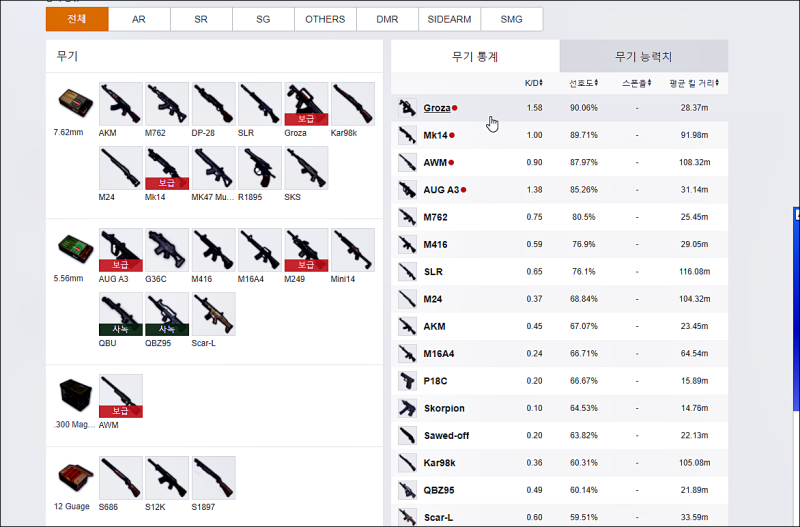The image size is (800, 527).
Task: Switch to the SG category tab
Action: 263,19
